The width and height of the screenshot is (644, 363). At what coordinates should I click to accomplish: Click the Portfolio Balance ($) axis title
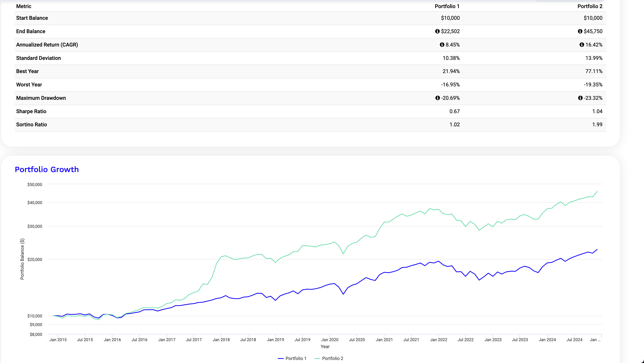22,259
